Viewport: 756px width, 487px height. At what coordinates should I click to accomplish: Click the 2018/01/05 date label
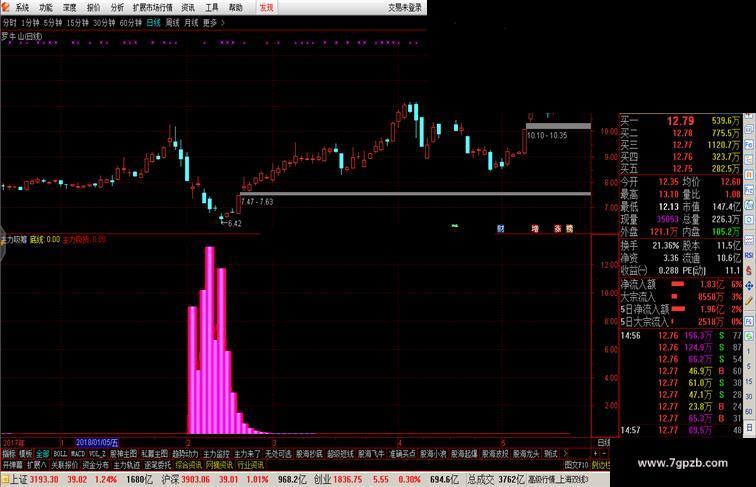click(x=97, y=443)
